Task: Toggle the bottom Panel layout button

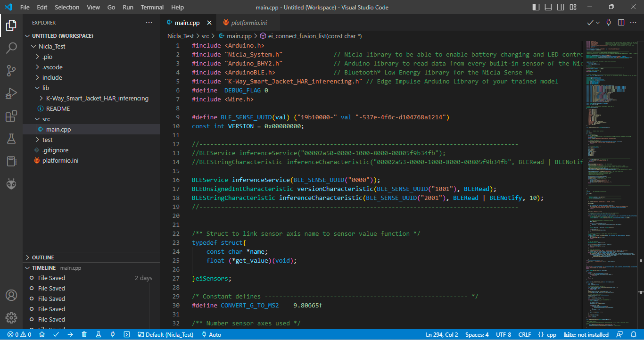Action: click(549, 7)
